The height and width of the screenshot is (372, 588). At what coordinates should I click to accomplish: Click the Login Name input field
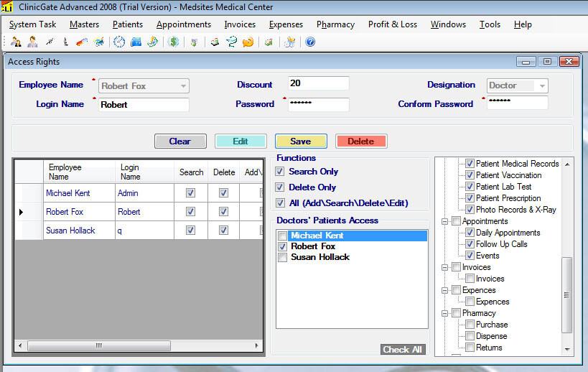(x=144, y=105)
